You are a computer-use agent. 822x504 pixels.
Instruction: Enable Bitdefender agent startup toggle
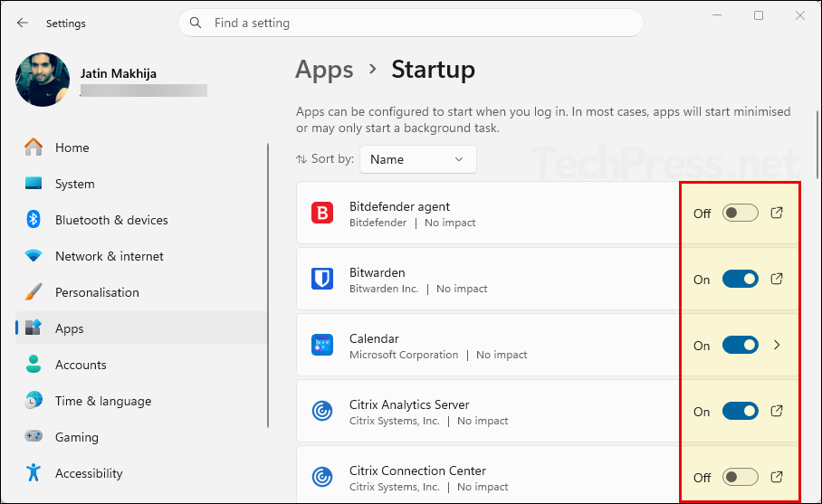coord(741,213)
